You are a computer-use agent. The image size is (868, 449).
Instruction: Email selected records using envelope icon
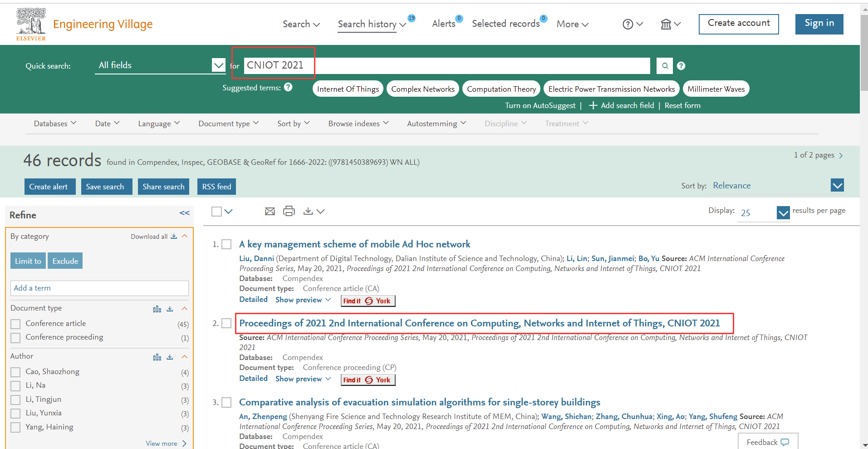(270, 211)
